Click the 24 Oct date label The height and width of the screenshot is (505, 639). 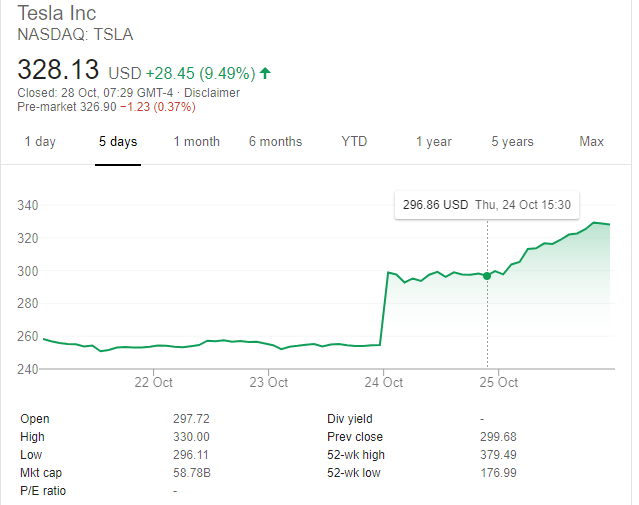384,382
